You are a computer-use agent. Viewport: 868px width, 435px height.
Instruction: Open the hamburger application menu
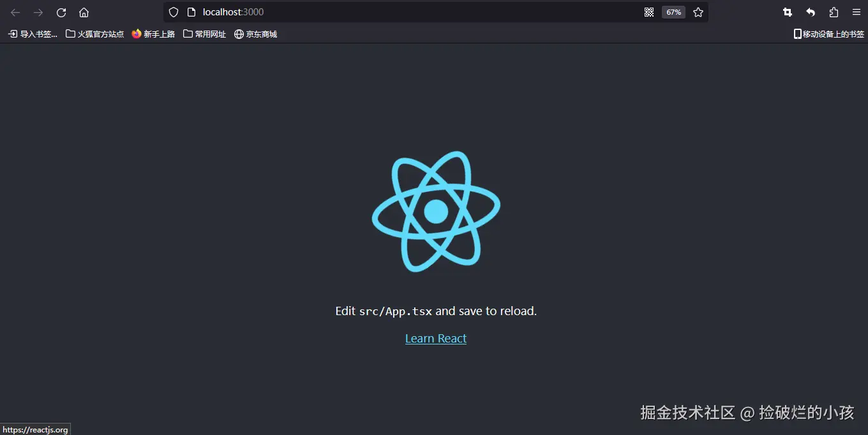pos(856,11)
